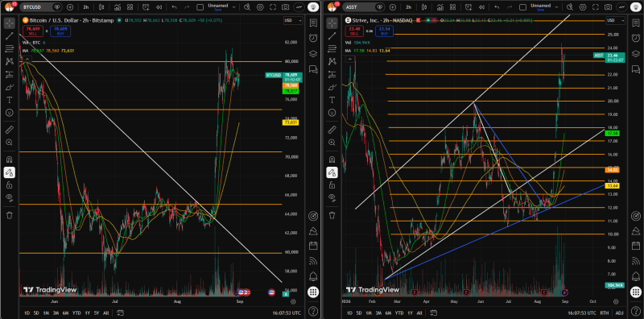
Task: Take a snapshot of the ASST chart
Action: (x=608, y=7)
